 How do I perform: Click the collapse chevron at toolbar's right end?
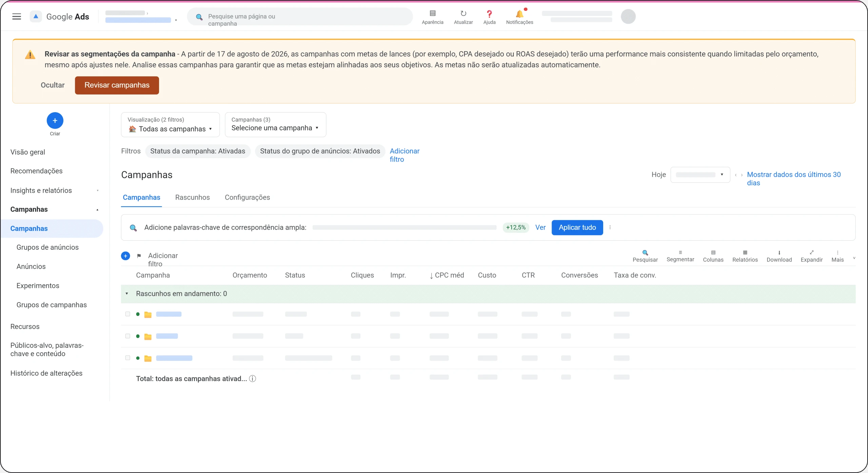pos(854,258)
